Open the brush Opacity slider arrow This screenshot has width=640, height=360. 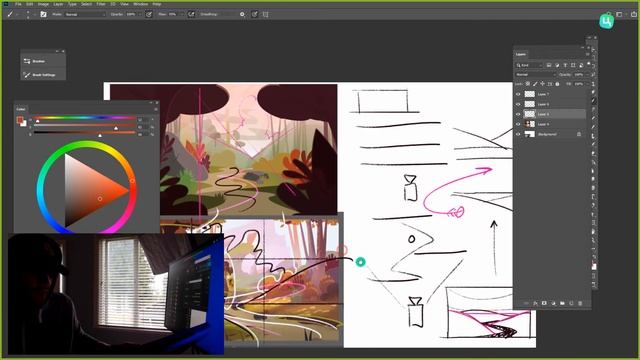click(140, 14)
